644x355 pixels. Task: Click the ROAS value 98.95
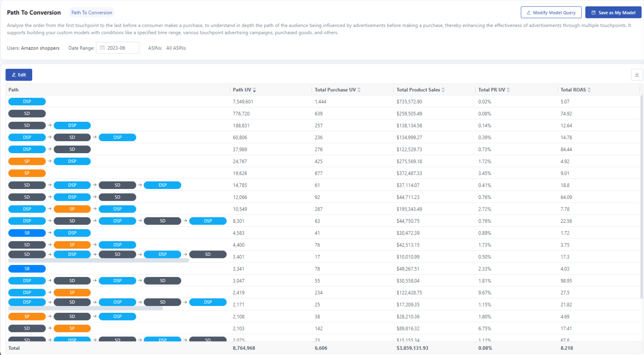tap(566, 281)
